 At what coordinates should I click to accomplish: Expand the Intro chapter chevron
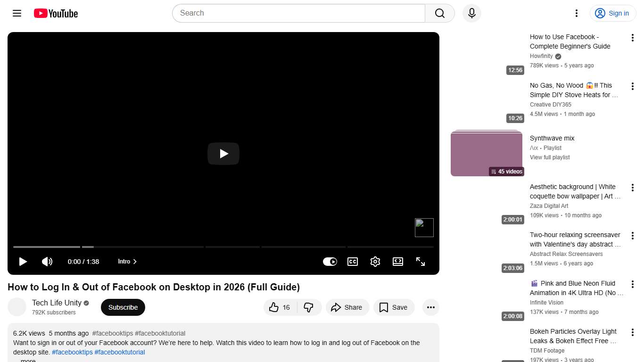pyautogui.click(x=135, y=261)
